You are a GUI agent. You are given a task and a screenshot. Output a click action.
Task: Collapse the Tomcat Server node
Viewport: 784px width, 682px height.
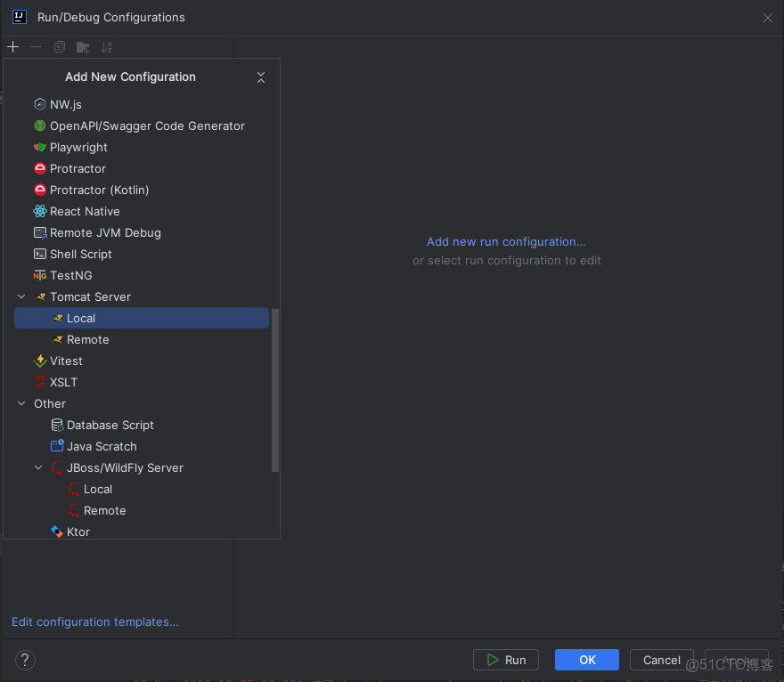[x=21, y=296]
